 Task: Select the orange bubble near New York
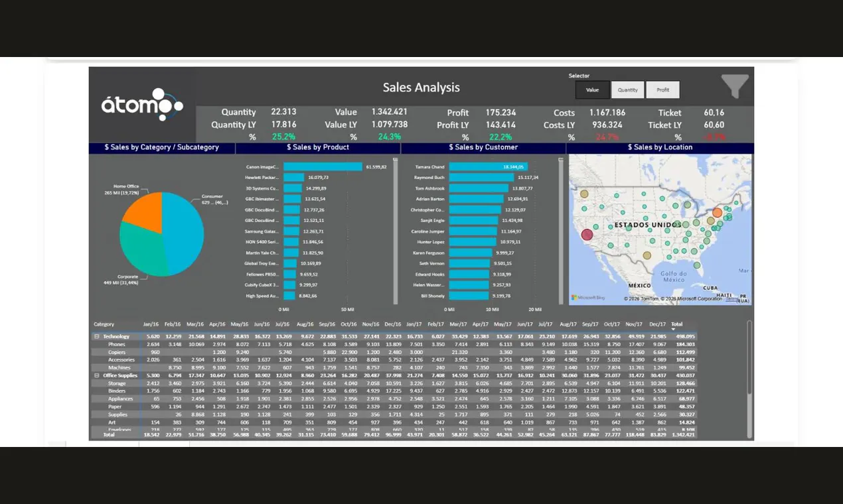pos(718,213)
